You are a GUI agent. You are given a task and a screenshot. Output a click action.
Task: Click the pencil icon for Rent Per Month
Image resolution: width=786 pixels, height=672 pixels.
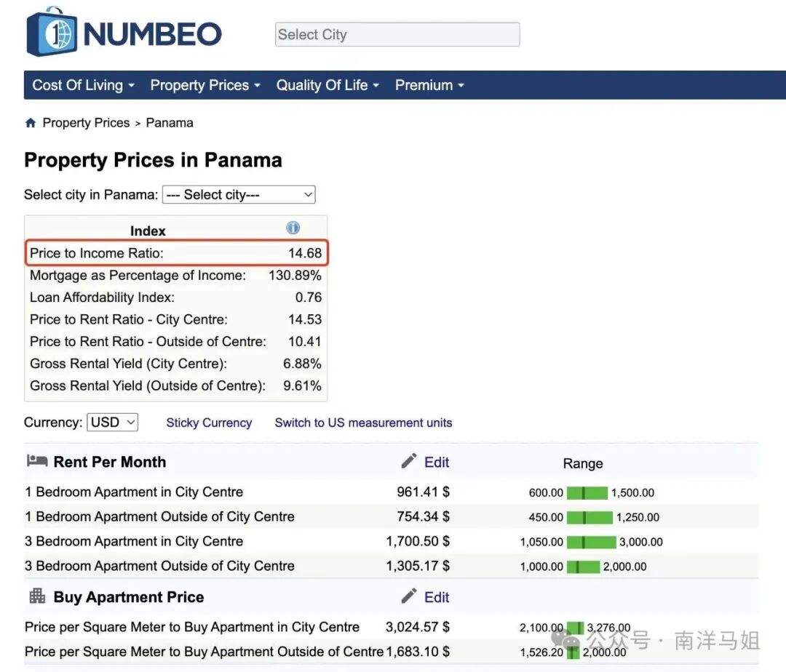point(409,460)
